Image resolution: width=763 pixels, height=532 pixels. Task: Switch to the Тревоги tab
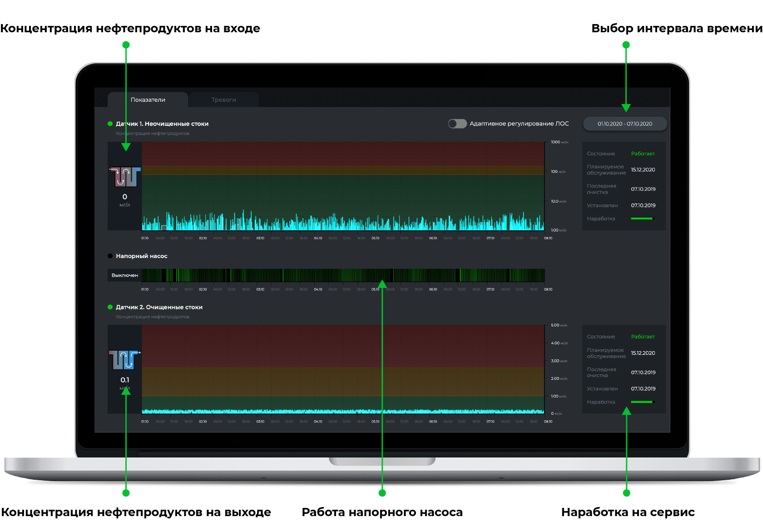tap(223, 100)
